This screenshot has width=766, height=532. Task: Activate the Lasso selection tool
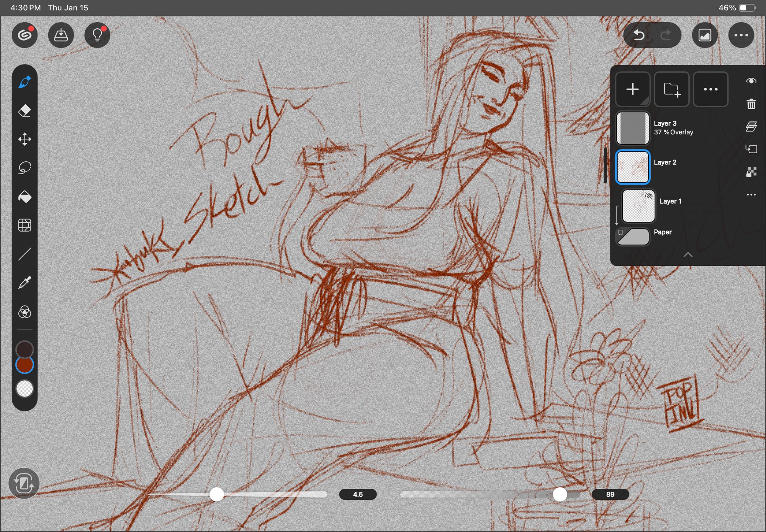point(25,168)
